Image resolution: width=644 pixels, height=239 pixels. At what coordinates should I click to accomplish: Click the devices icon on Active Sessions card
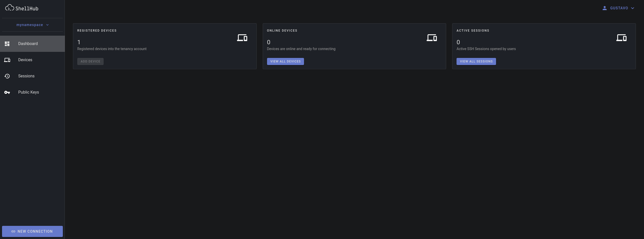coord(621,38)
